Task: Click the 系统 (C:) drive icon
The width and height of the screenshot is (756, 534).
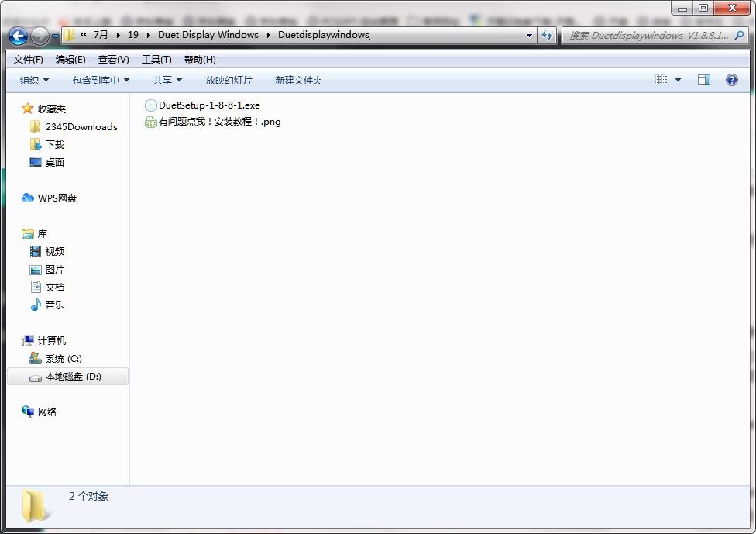Action: 36,358
